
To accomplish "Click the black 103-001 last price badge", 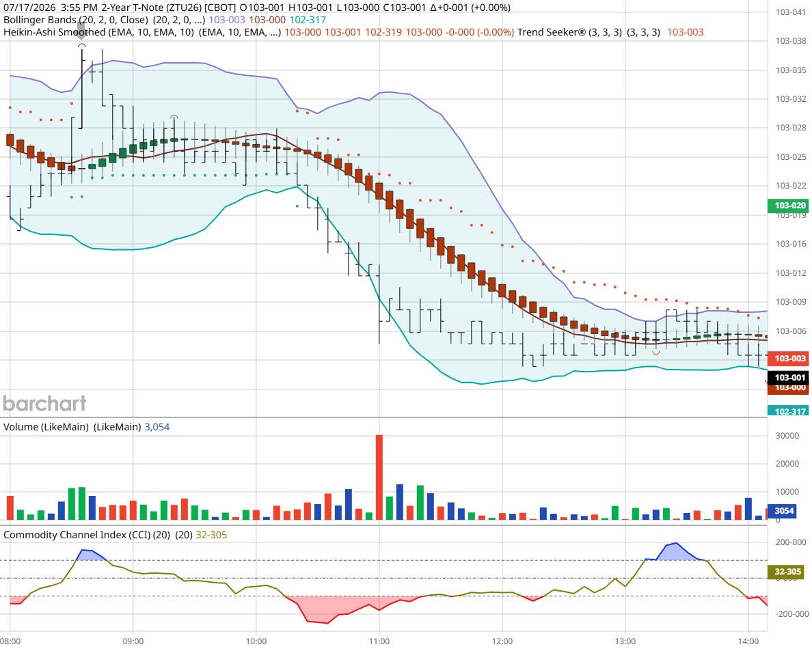I will pyautogui.click(x=787, y=377).
